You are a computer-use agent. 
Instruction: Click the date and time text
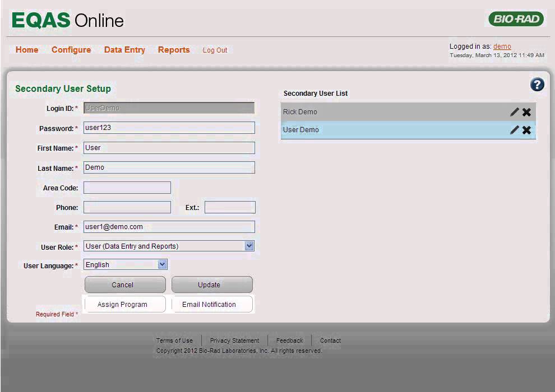pos(497,55)
